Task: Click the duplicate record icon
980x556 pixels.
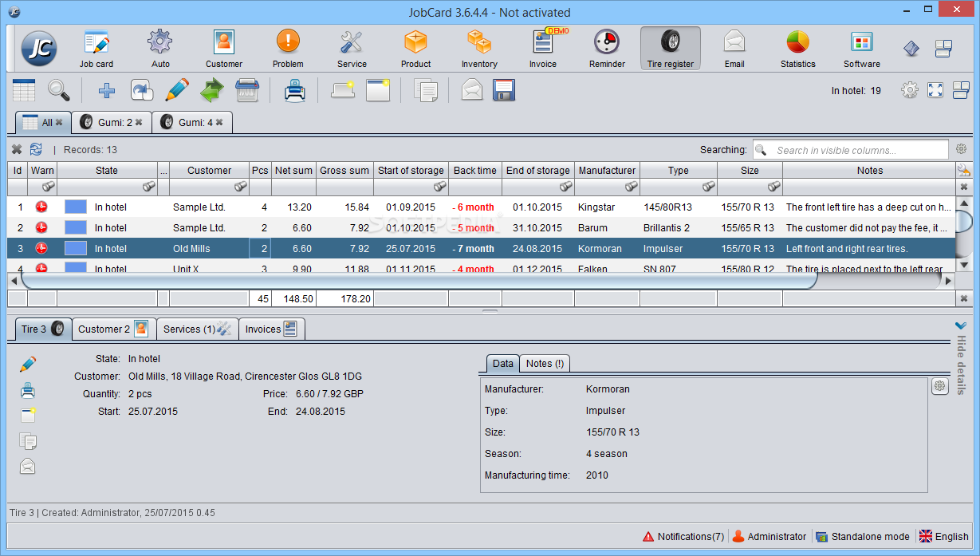Action: pos(142,90)
